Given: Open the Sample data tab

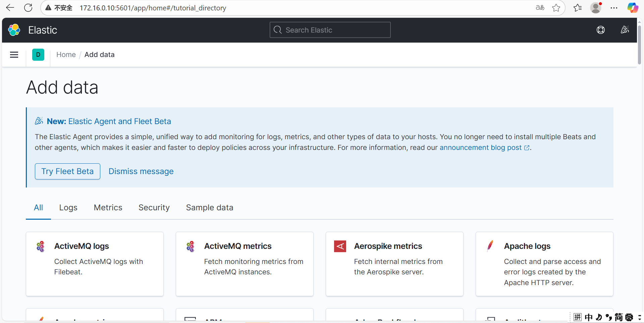Looking at the screenshot, I should click(x=210, y=208).
